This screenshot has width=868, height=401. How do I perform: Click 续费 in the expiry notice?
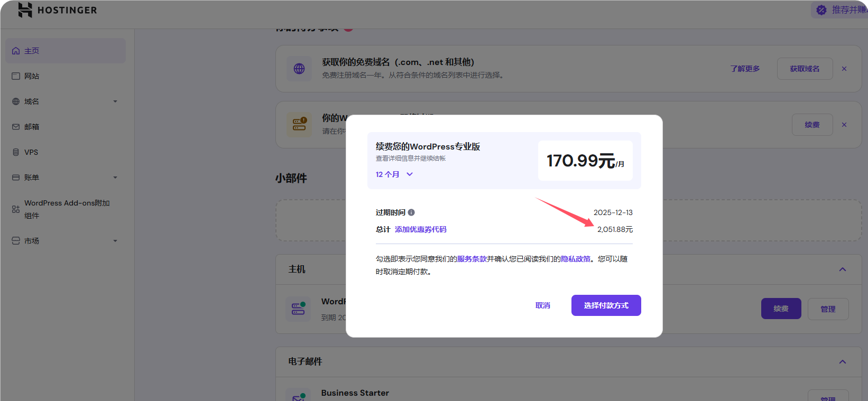coord(812,125)
